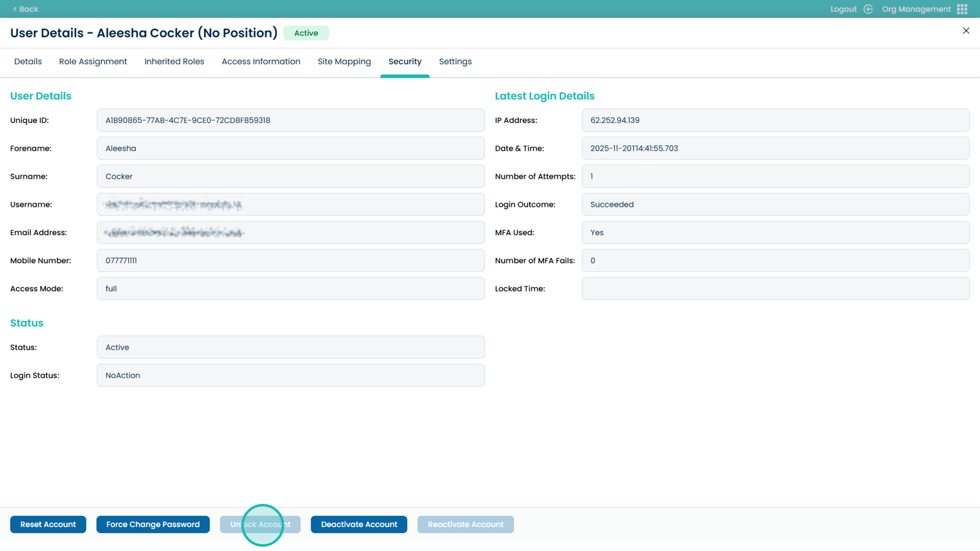The image size is (980, 551).
Task: Open the Role Assignment tab
Action: pyautogui.click(x=93, y=62)
